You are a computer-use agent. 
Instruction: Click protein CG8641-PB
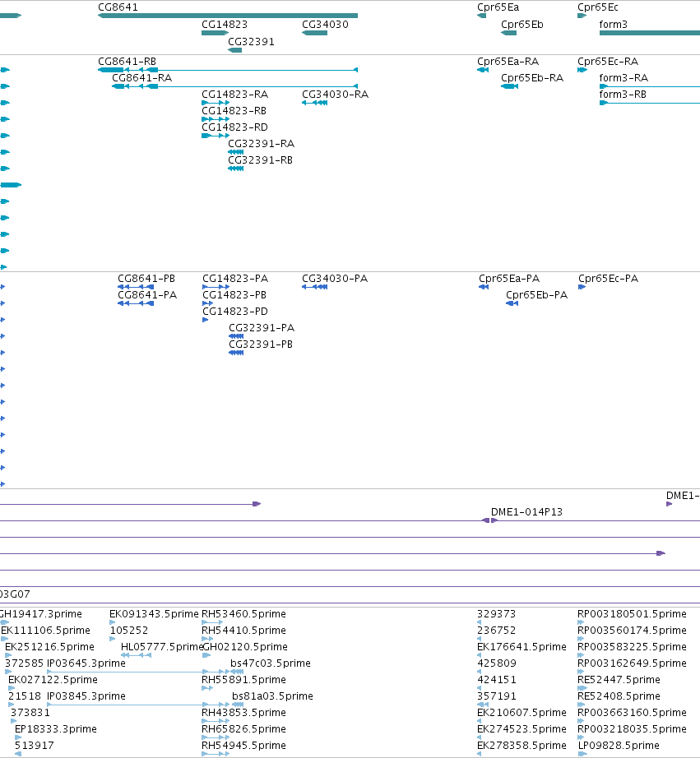tap(136, 287)
